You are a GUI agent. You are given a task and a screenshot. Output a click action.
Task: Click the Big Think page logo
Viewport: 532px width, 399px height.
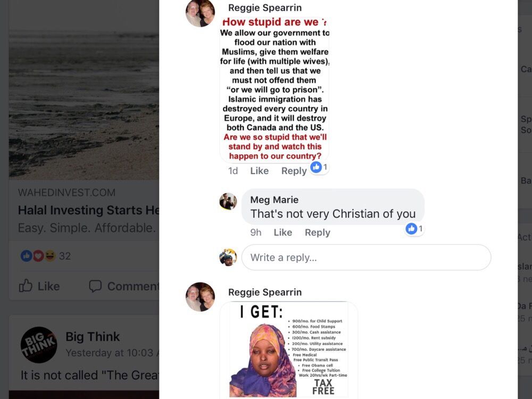pyautogui.click(x=39, y=345)
